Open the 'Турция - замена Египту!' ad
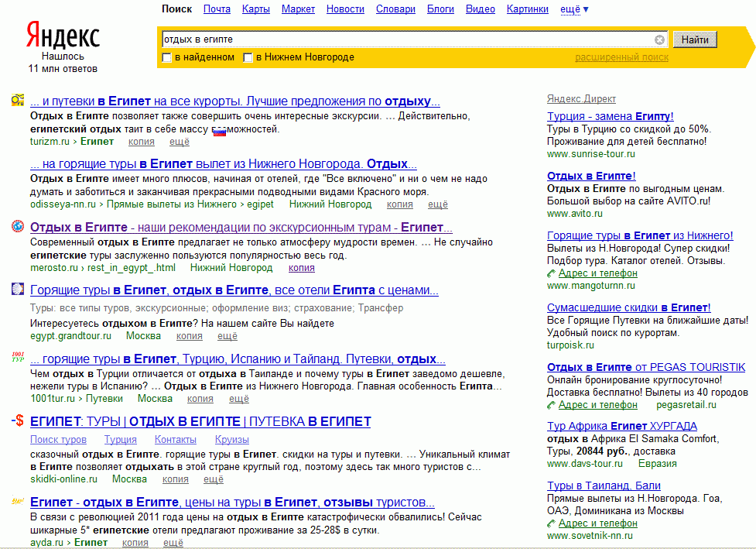The height and width of the screenshot is (549, 756). [610, 116]
